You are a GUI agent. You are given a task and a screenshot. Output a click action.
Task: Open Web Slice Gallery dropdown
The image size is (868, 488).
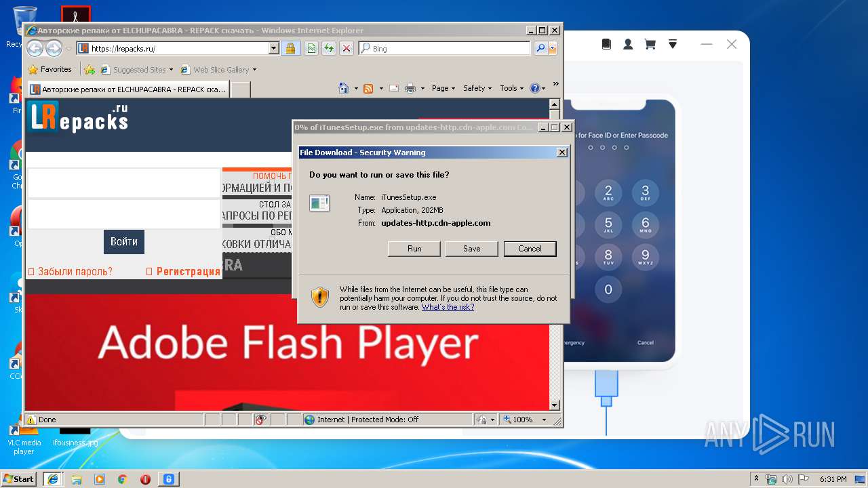pyautogui.click(x=218, y=69)
